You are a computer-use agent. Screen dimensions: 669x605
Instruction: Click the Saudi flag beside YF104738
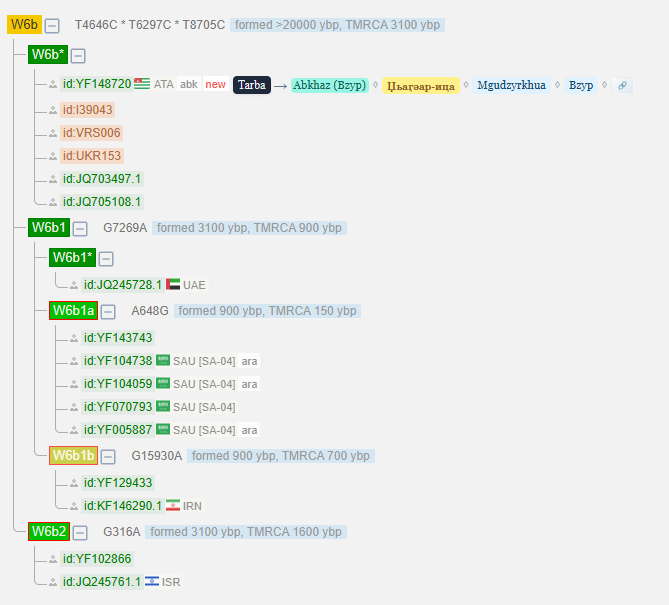(163, 360)
